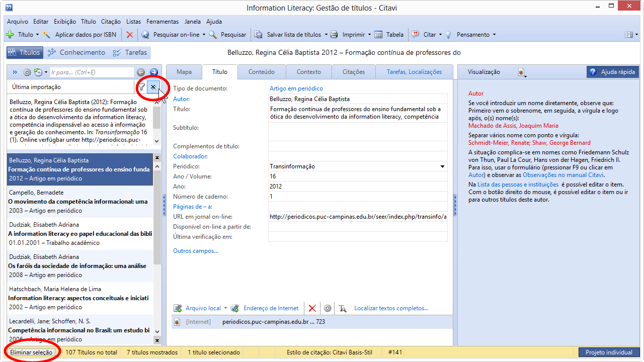Open the Imprimir dropdown arrow
The image size is (644, 362).
(369, 35)
